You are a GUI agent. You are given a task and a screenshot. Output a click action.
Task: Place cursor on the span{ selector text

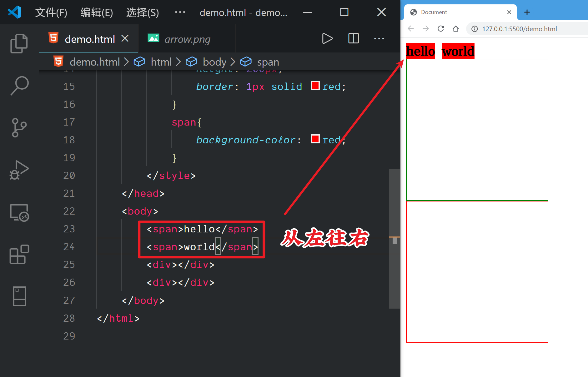[187, 122]
